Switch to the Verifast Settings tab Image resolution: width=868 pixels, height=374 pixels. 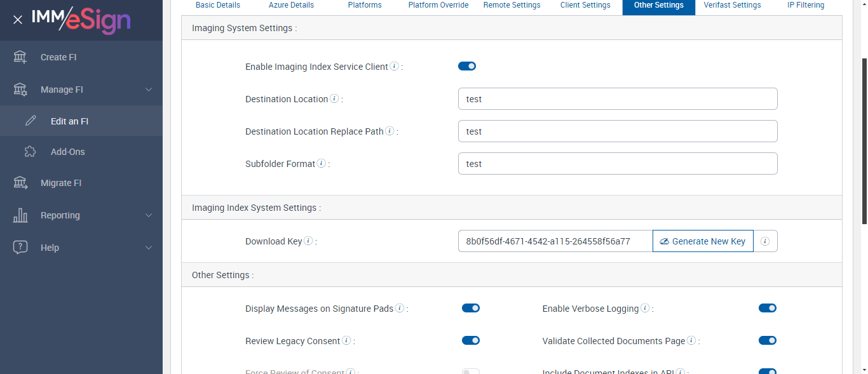click(x=732, y=5)
